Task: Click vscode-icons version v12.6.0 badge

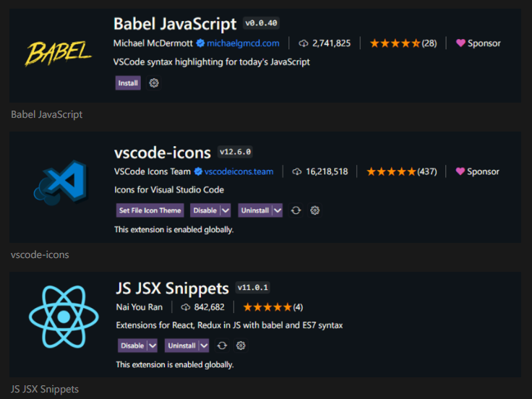Action: 235,152
